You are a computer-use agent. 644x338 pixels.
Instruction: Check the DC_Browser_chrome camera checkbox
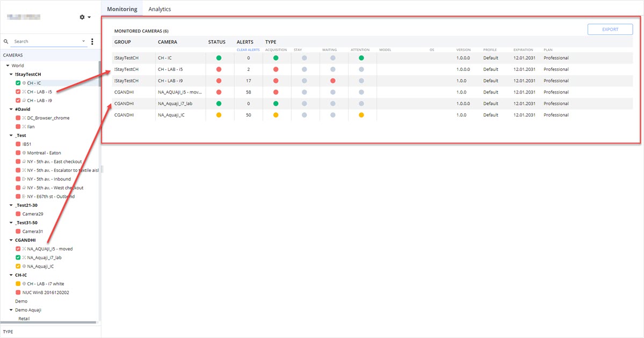pos(18,118)
